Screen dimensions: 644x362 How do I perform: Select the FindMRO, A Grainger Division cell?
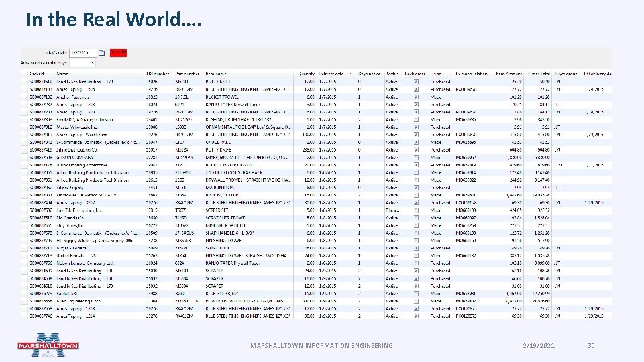tap(85, 119)
